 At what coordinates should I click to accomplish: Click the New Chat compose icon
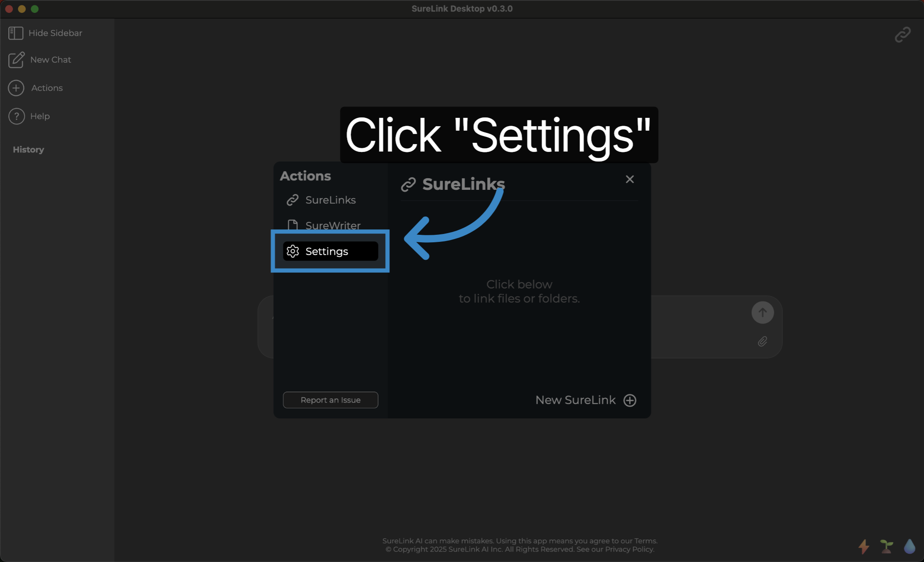click(16, 60)
